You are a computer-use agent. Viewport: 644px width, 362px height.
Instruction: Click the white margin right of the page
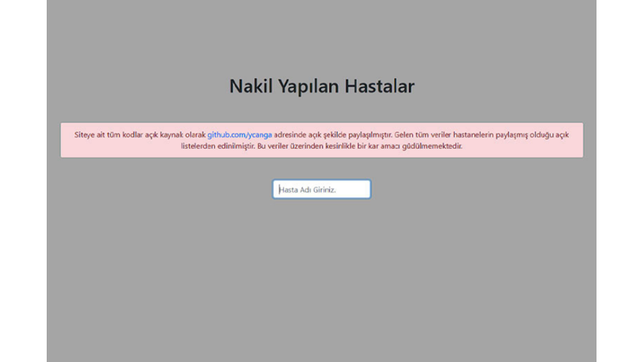[620, 181]
